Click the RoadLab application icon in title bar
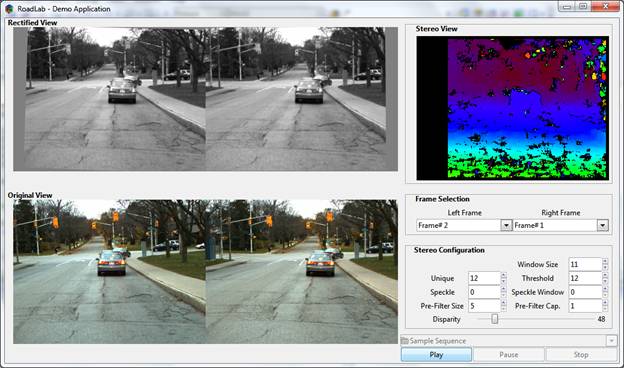Screen dimensions: 624x368 (x=9, y=8)
